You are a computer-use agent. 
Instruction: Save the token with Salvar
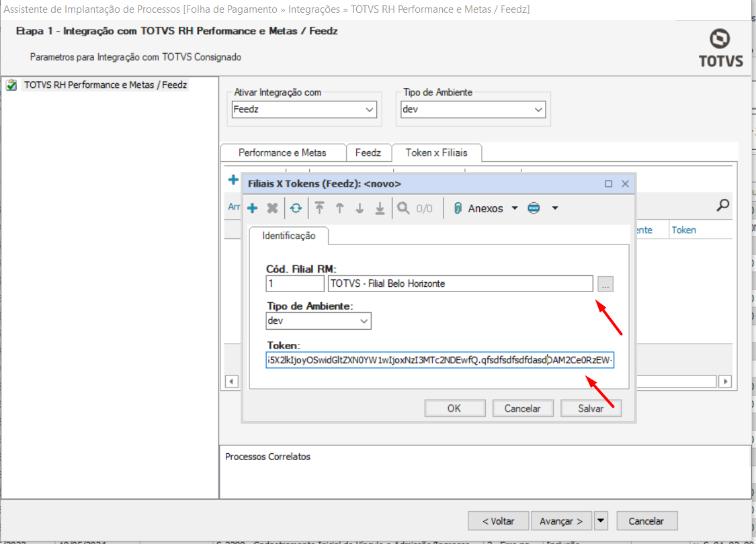click(x=591, y=408)
